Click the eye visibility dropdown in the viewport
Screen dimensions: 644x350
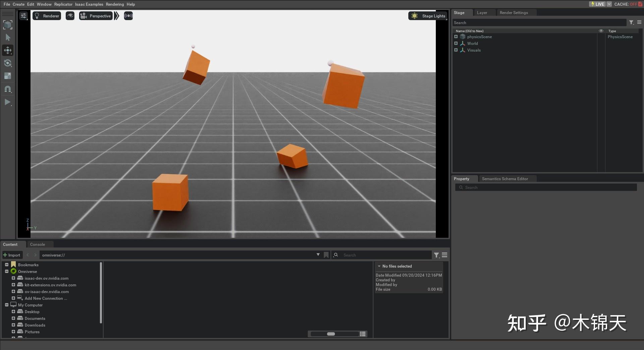pyautogui.click(x=70, y=16)
